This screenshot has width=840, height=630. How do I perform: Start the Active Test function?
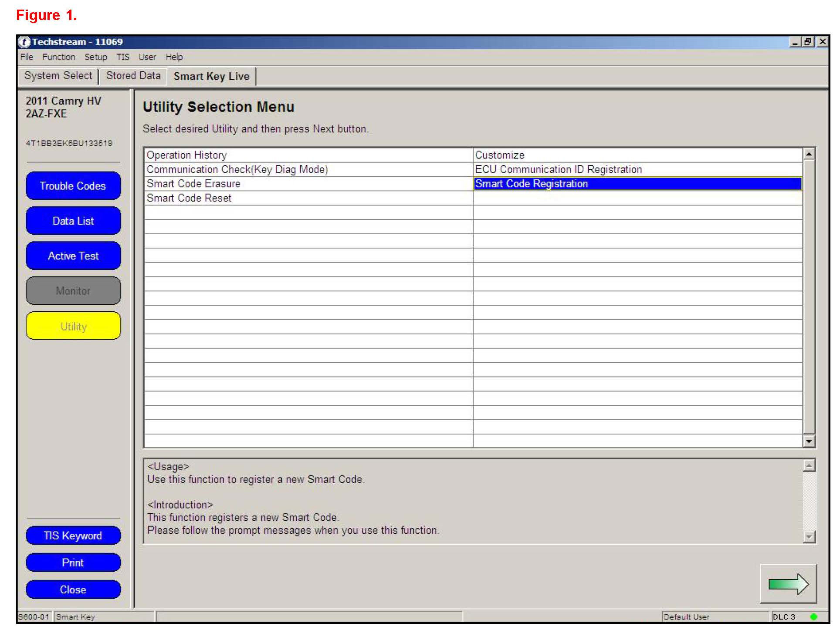73,256
